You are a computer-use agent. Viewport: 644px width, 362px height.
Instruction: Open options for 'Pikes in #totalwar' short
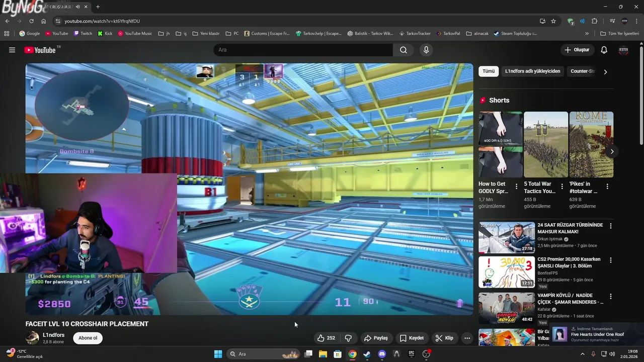pyautogui.click(x=607, y=187)
